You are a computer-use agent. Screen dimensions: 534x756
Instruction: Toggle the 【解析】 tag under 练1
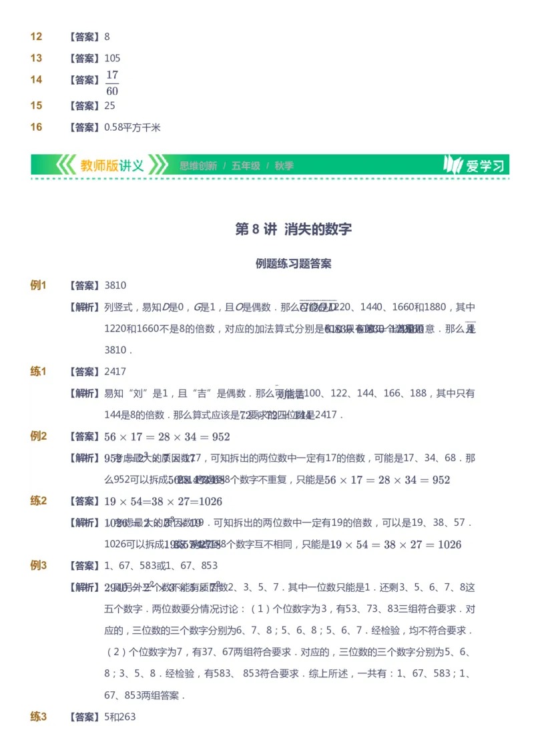[x=83, y=392]
